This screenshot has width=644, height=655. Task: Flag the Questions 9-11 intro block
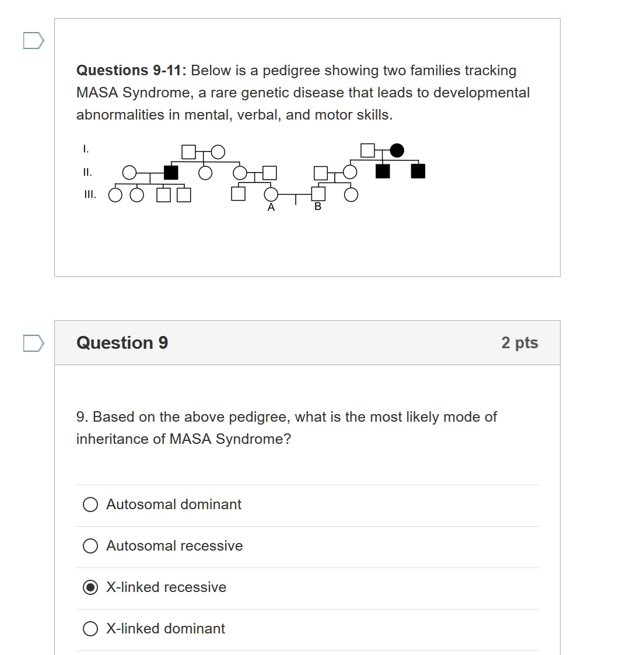34,41
